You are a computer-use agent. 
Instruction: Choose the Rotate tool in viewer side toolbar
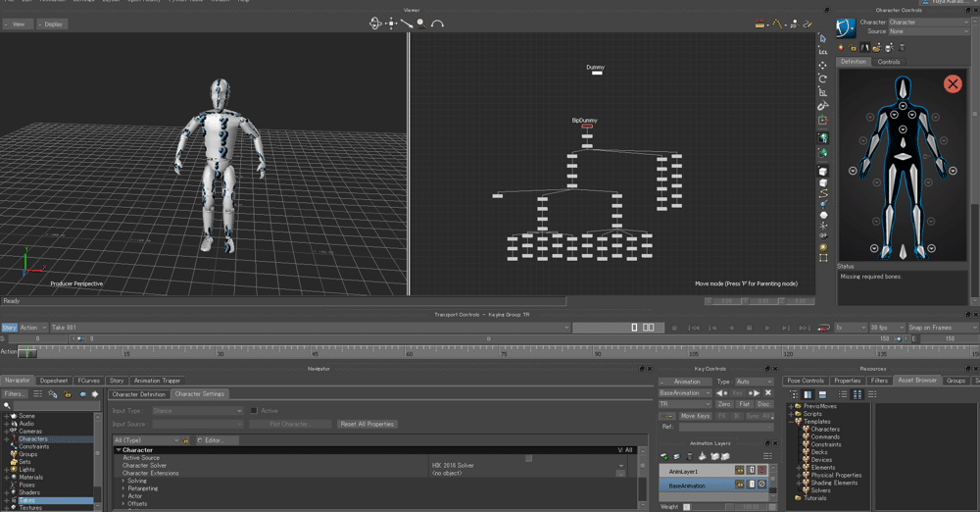[x=823, y=78]
